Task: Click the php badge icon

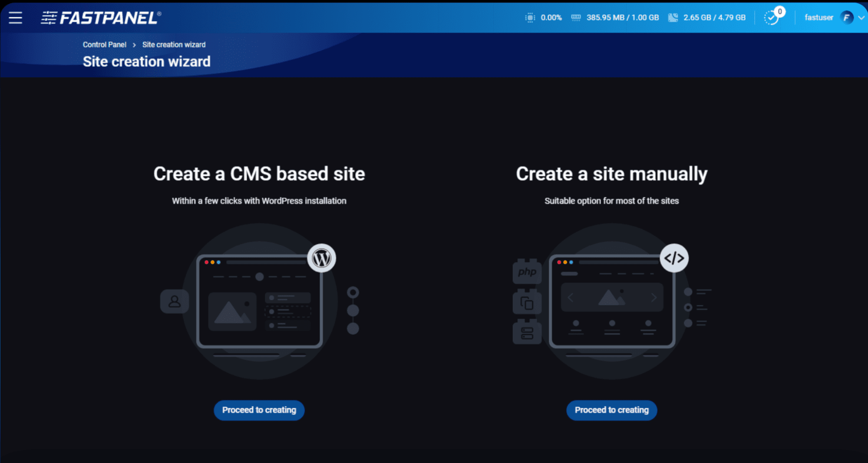Action: (x=527, y=272)
